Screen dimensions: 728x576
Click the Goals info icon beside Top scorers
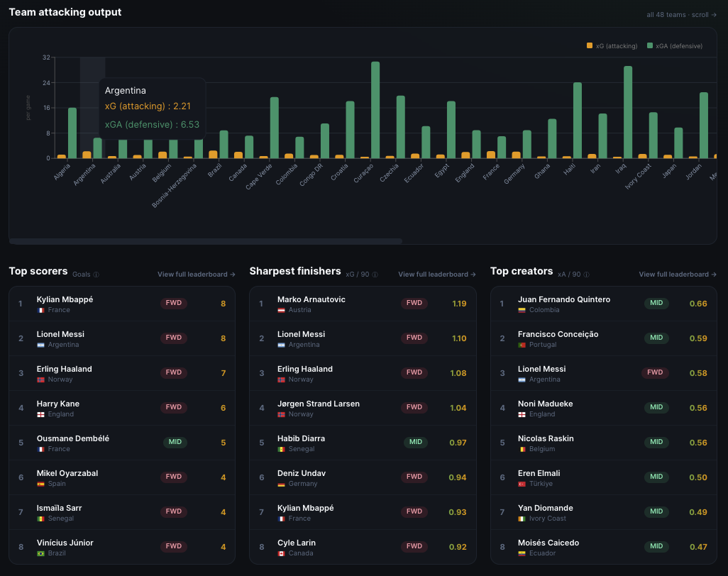(96, 275)
